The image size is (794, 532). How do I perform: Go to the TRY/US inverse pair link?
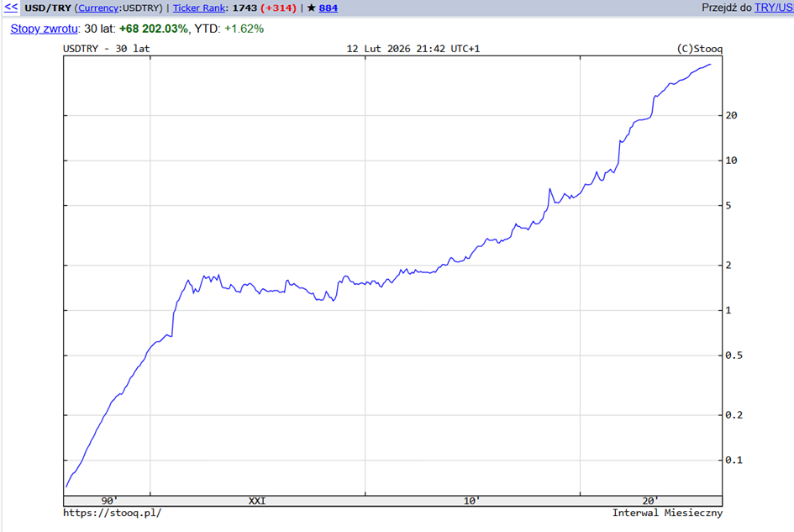click(773, 8)
